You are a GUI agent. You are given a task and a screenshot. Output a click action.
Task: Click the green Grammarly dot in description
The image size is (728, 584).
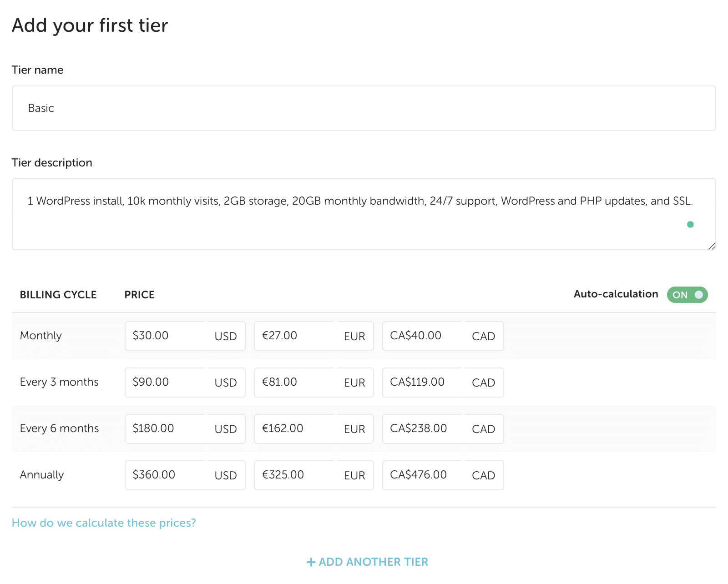click(x=690, y=224)
